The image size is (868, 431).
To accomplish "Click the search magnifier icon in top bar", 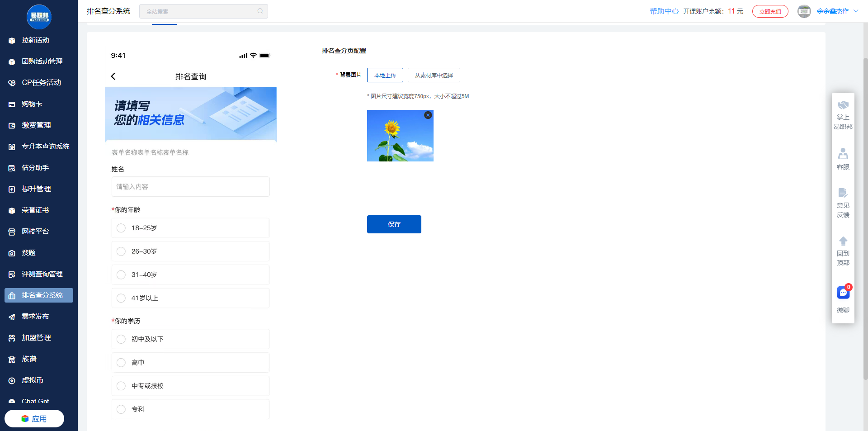I will click(x=260, y=11).
